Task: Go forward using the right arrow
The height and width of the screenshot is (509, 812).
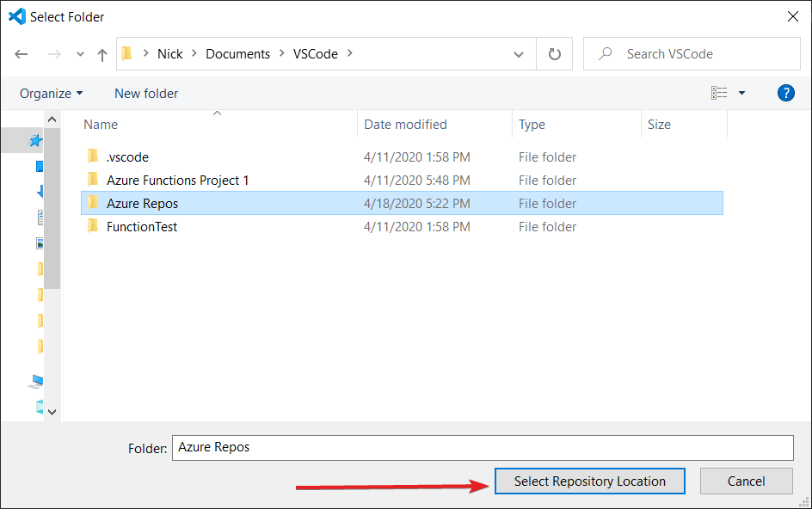Action: [x=54, y=54]
